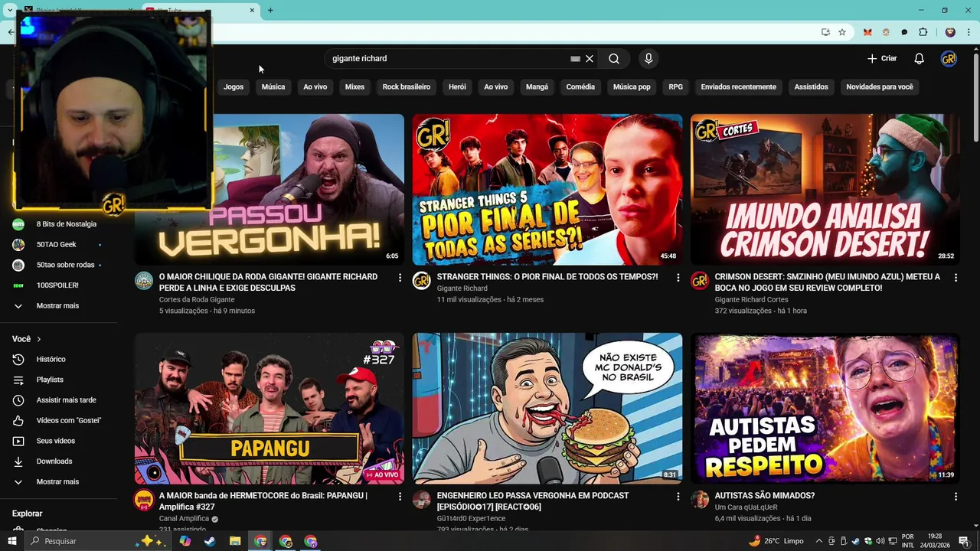980x551 pixels.
Task: Open YouTube account avatar menu
Action: (x=949, y=59)
